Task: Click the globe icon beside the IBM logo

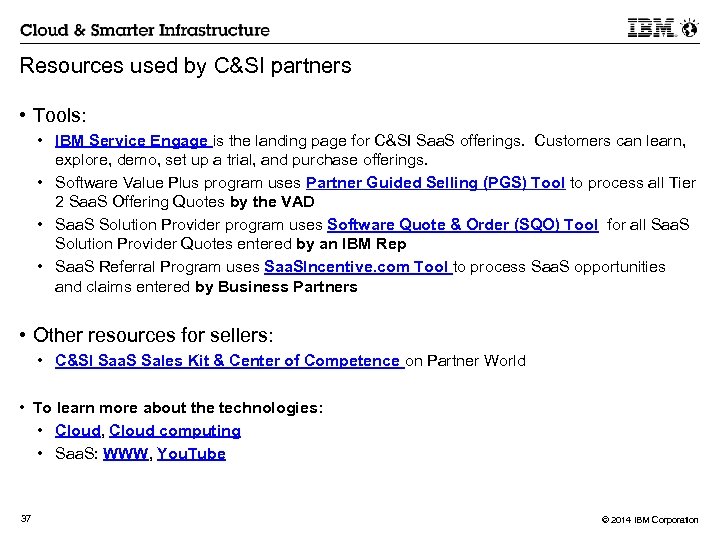Action: pyautogui.click(x=689, y=29)
